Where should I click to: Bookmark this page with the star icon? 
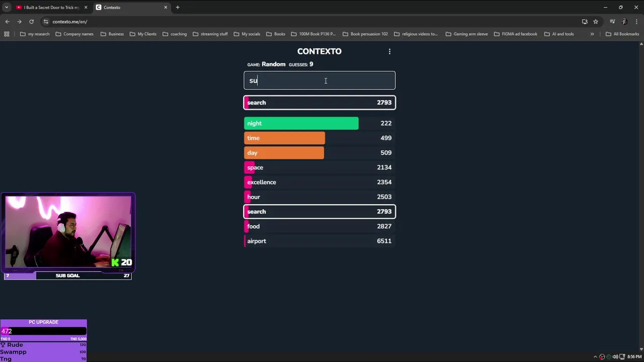click(x=596, y=22)
